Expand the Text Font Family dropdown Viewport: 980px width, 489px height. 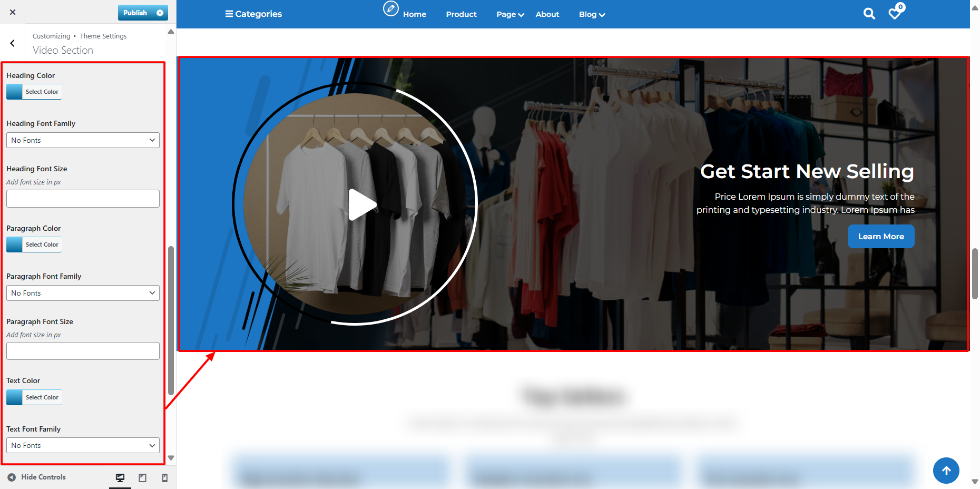[x=83, y=445]
